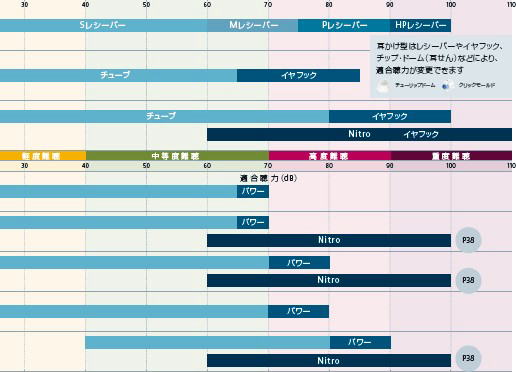This screenshot has height=372, width=516.
Task: Click the イヤフック segment spanning 80 to 100
Action: click(390, 117)
